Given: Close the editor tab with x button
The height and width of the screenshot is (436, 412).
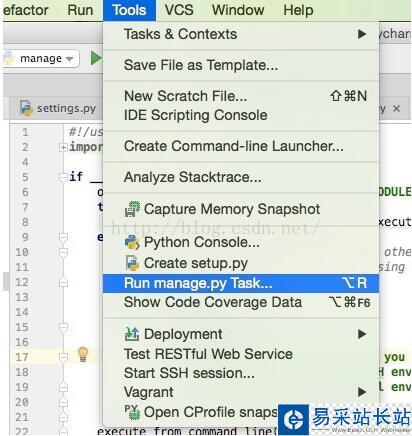Looking at the screenshot, I should point(396,109).
